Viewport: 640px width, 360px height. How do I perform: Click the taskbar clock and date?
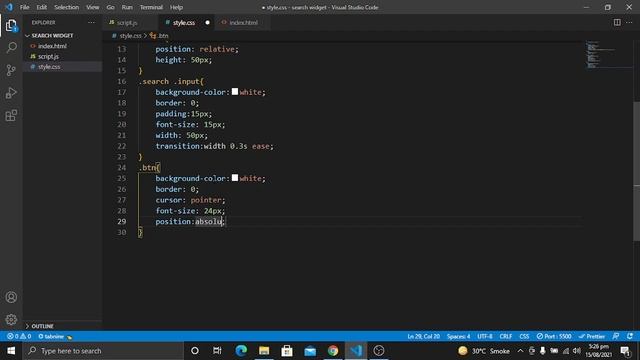(x=599, y=351)
